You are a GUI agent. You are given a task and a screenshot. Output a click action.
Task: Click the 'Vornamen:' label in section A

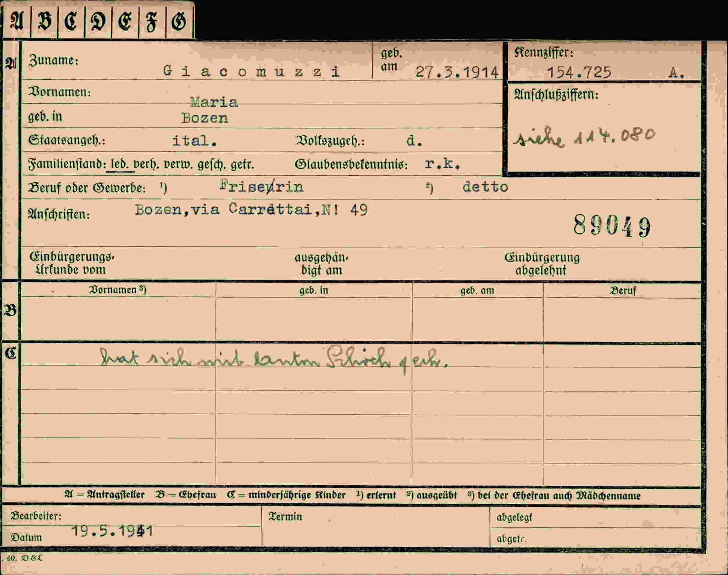pyautogui.click(x=59, y=91)
